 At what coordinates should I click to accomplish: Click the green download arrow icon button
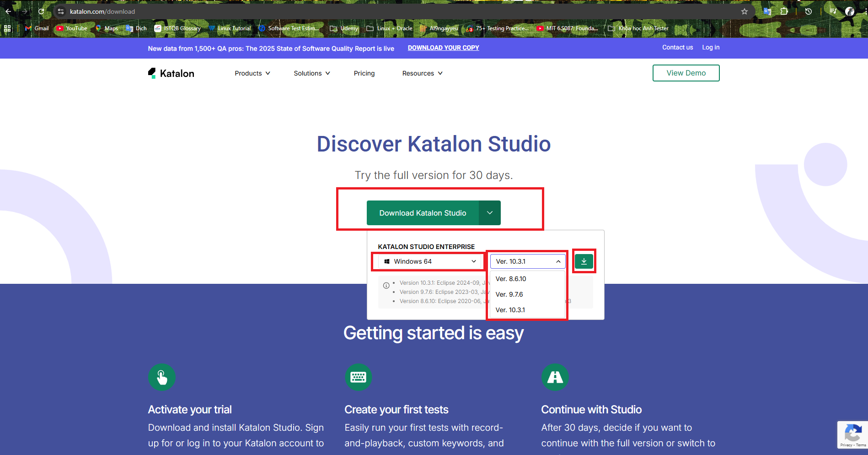click(x=584, y=261)
